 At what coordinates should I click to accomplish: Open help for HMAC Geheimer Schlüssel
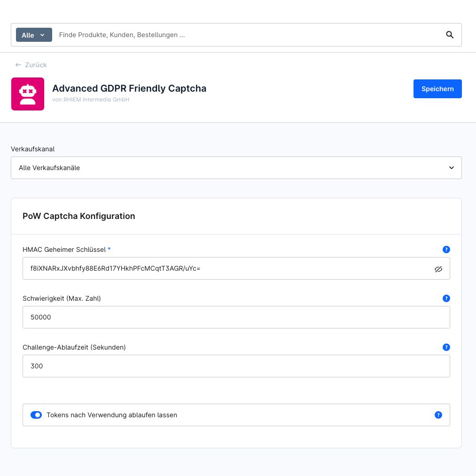(446, 250)
